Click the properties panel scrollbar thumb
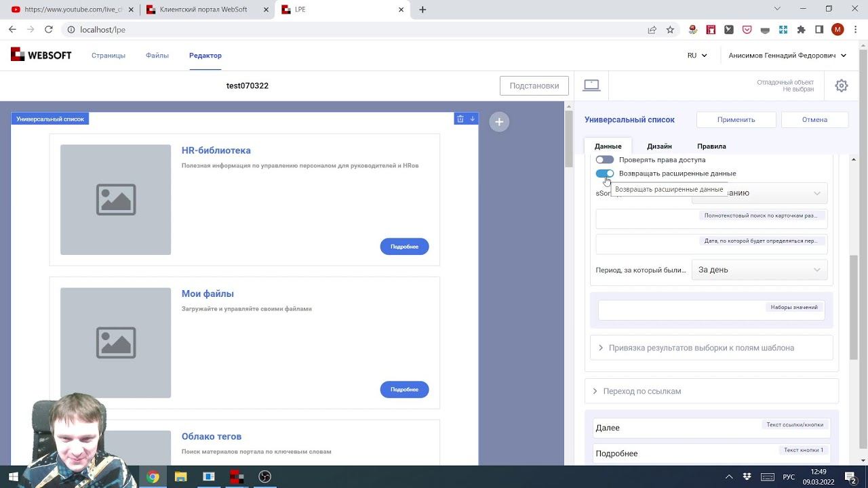This screenshot has width=868, height=488. 854,306
